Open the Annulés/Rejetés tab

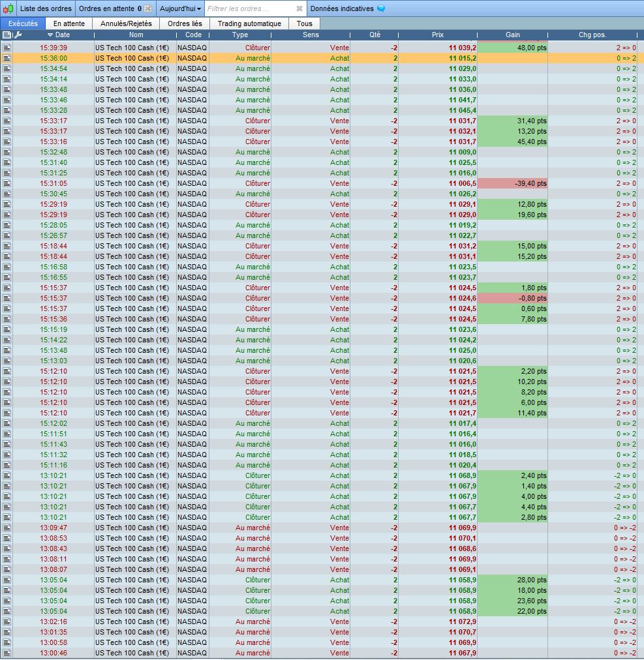[x=126, y=23]
